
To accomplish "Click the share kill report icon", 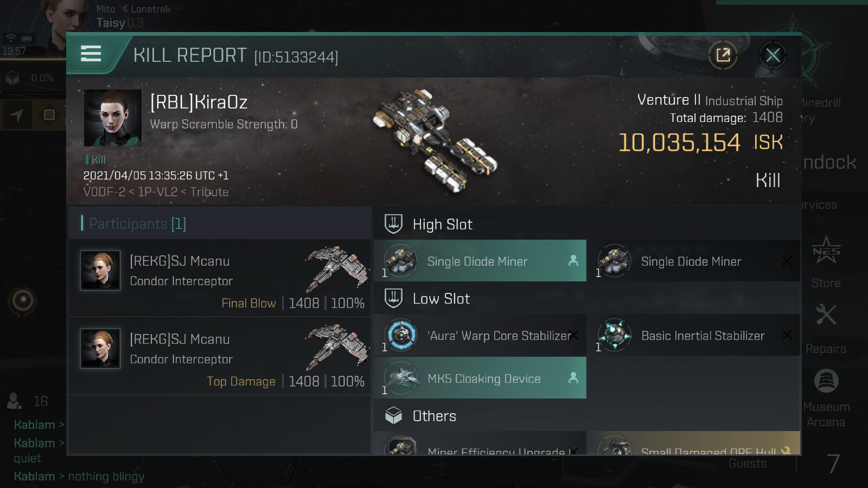I will (723, 55).
